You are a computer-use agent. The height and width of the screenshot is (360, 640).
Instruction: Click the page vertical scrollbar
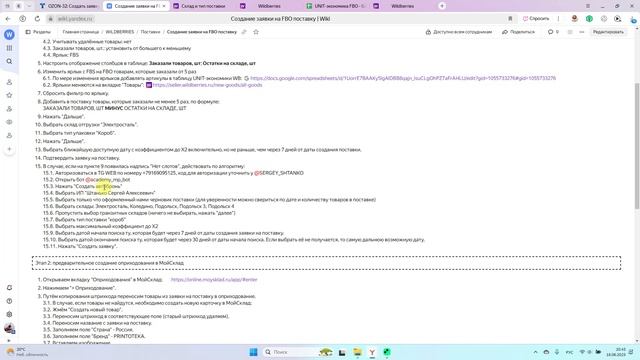(637, 147)
